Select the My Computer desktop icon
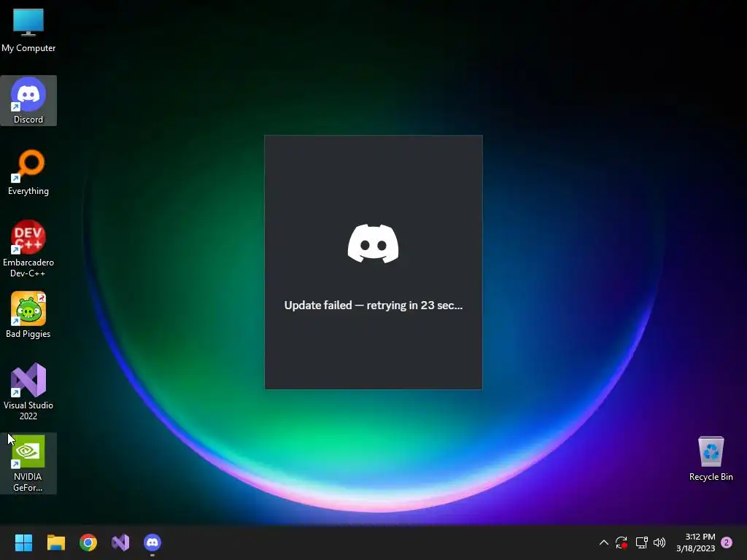This screenshot has width=747, height=560. click(x=28, y=29)
